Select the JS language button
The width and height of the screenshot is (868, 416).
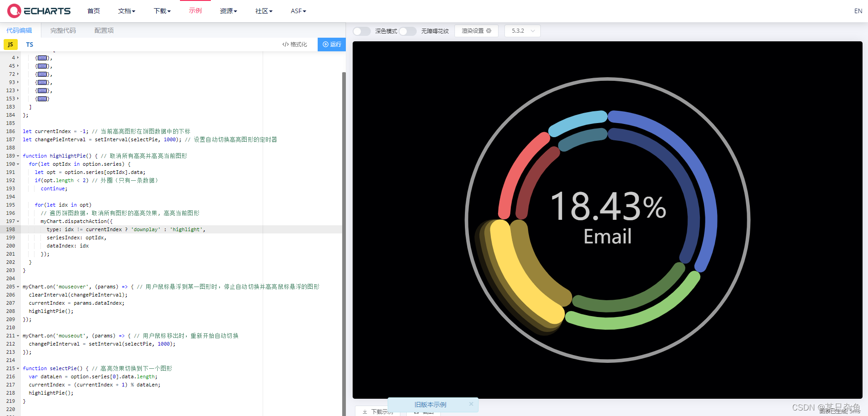click(x=10, y=45)
